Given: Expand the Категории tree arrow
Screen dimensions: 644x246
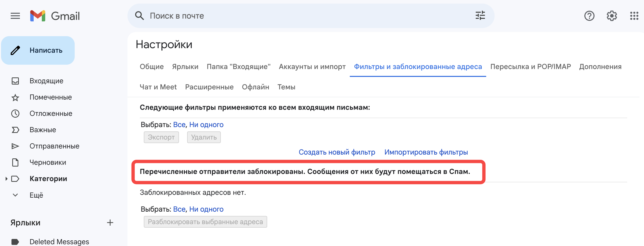Looking at the screenshot, I should tap(6, 179).
